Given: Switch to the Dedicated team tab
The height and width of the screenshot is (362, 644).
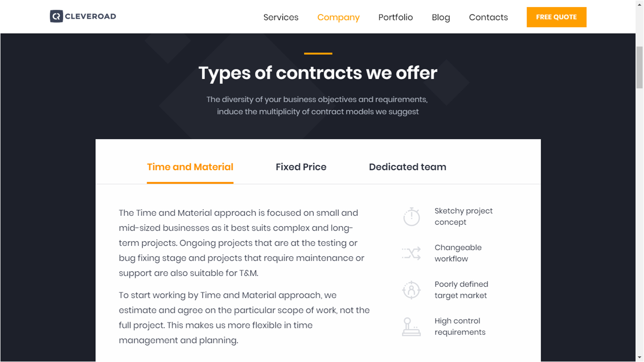Looking at the screenshot, I should click(x=407, y=167).
